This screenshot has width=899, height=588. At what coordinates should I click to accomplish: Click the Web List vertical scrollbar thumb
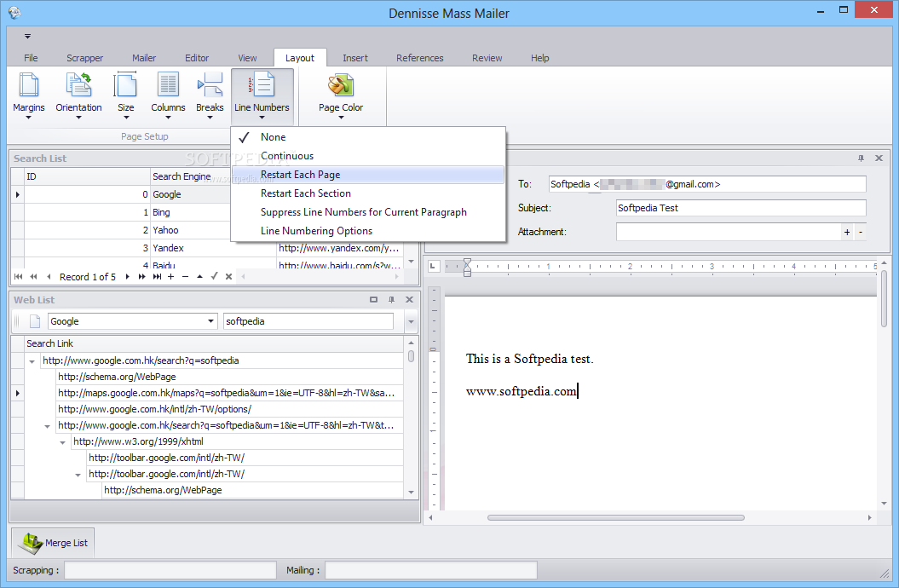pos(411,356)
